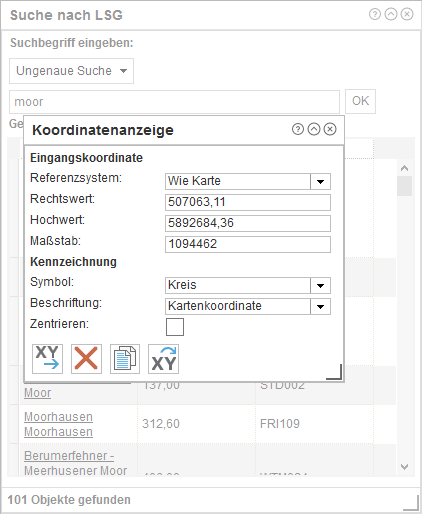This screenshot has height=514, width=422.
Task: Open help for Koordinatenanzeige dialog
Action: click(x=298, y=129)
